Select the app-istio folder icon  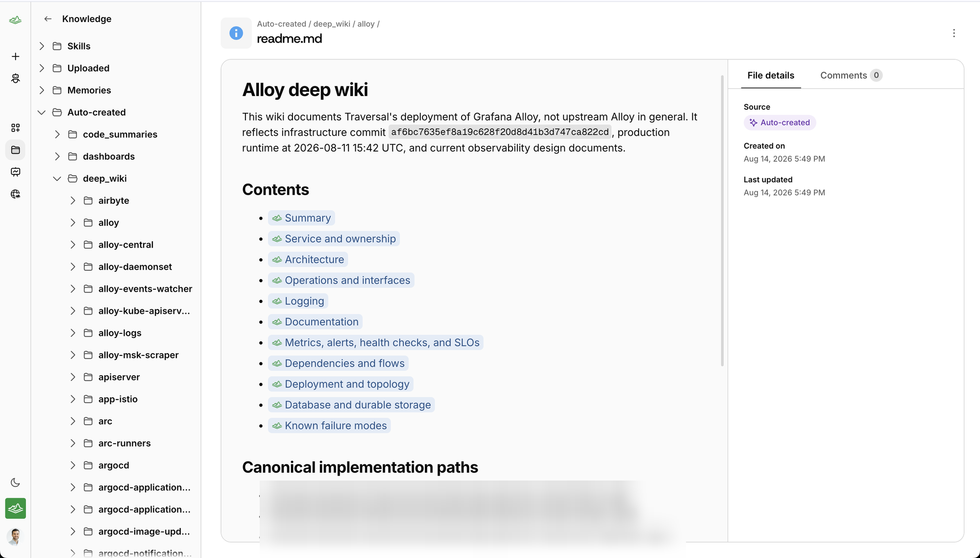point(88,399)
